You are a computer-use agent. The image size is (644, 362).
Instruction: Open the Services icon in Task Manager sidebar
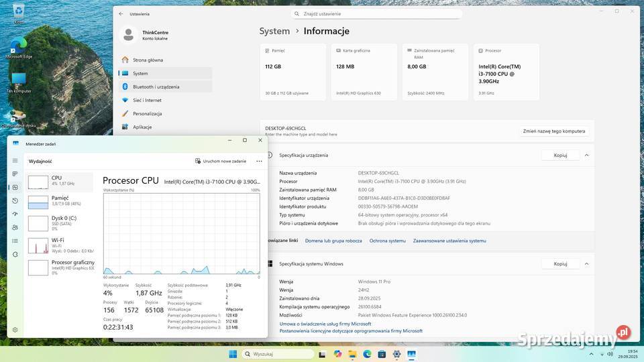15,254
